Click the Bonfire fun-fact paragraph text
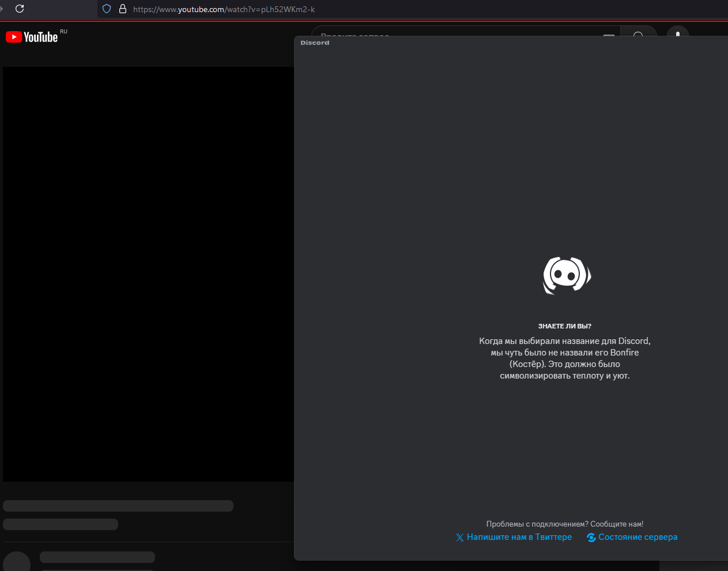The width and height of the screenshot is (728, 571). [x=565, y=358]
